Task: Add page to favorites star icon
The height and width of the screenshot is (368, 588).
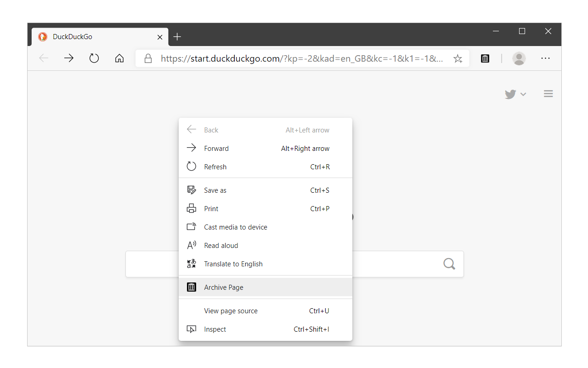Action: [x=458, y=58]
